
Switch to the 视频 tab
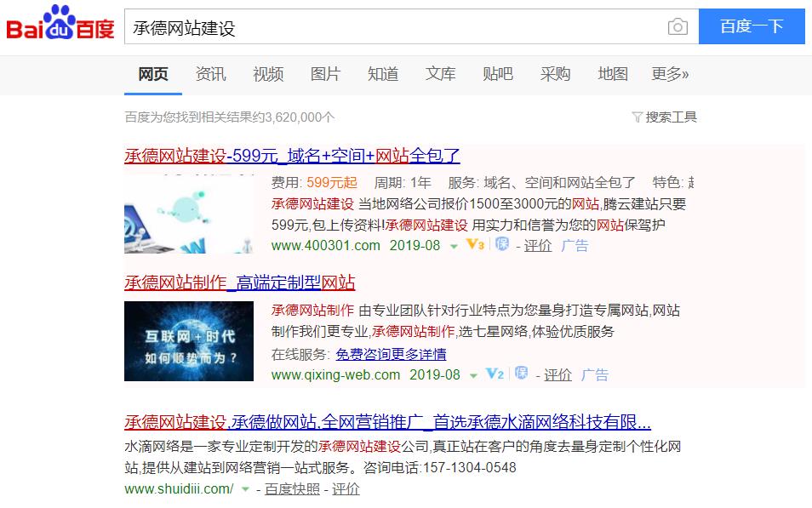tap(268, 74)
